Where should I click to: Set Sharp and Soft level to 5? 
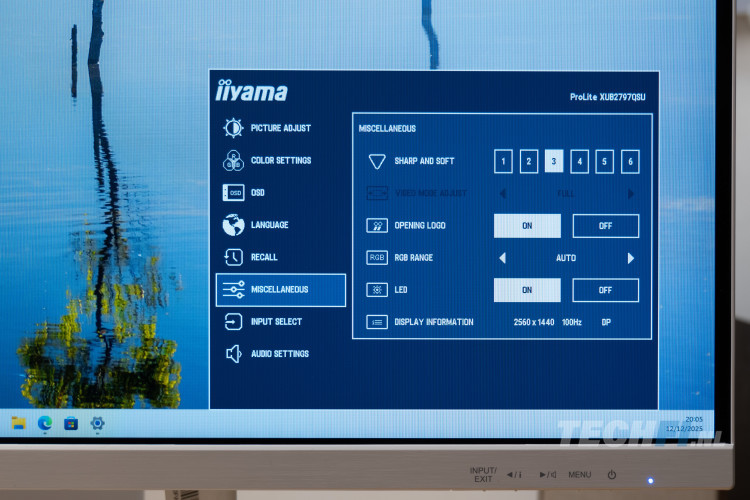tap(605, 161)
